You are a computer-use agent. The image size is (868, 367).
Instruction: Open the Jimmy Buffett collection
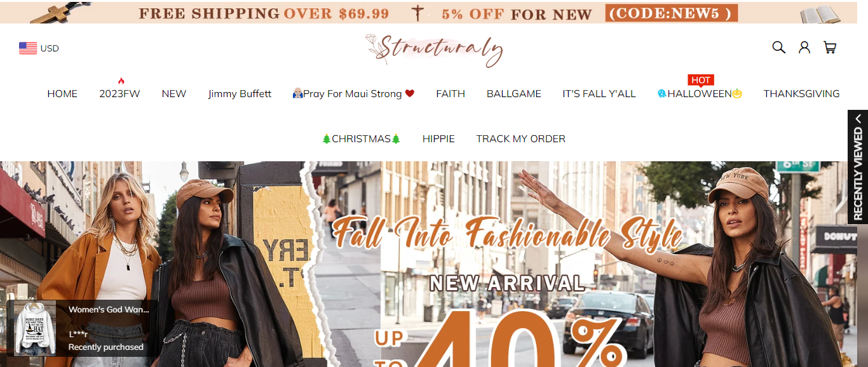tap(240, 94)
